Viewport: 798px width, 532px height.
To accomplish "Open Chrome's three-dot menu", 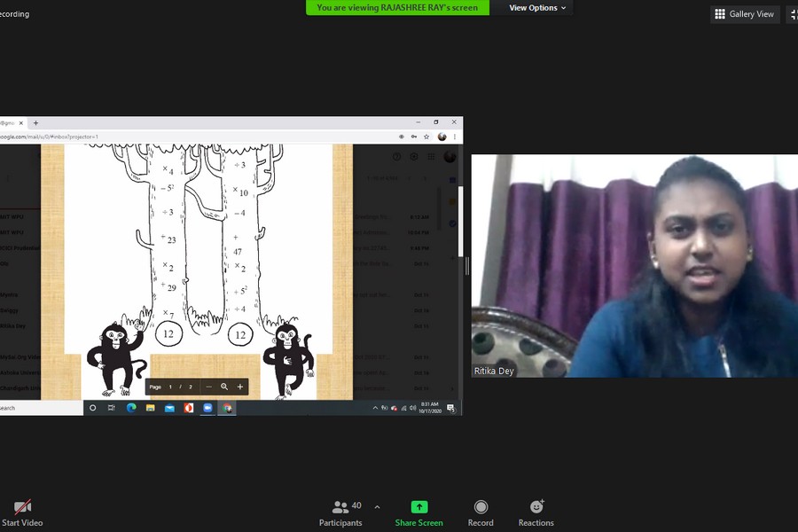I will [x=456, y=137].
